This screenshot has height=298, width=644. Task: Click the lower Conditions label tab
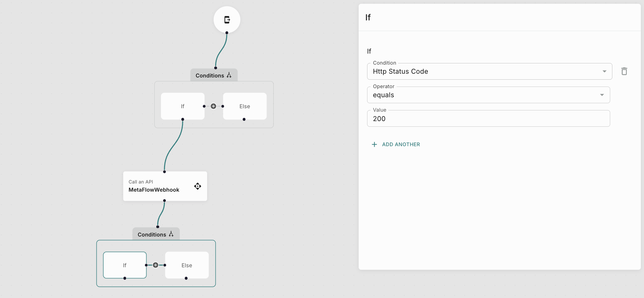(x=152, y=235)
